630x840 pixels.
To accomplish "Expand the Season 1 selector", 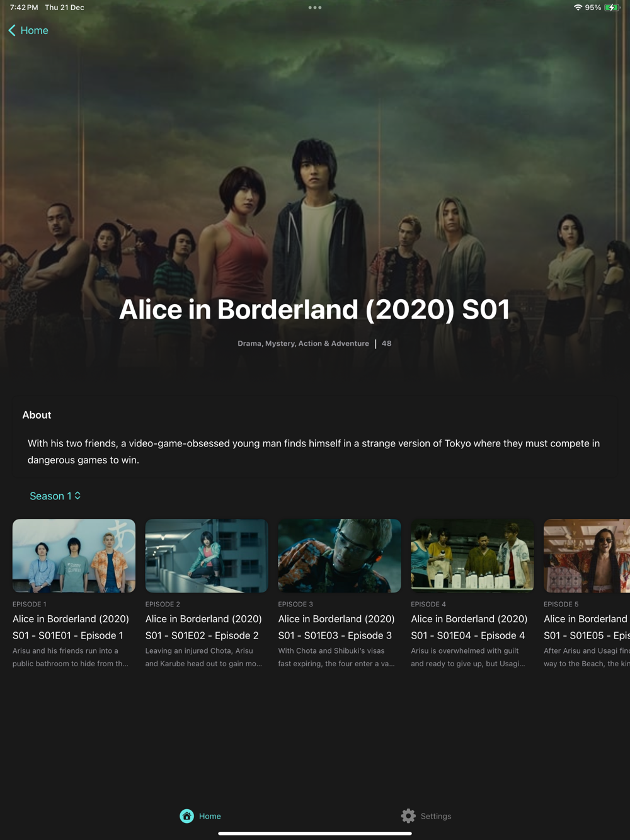I will pos(55,496).
